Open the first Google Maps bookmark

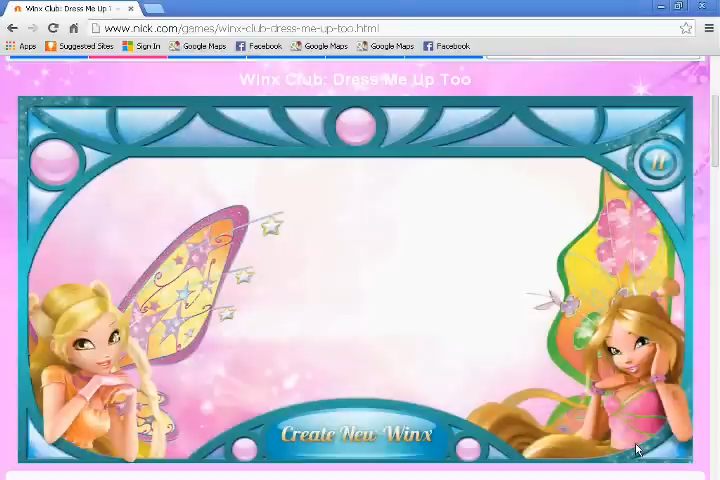click(x=197, y=46)
